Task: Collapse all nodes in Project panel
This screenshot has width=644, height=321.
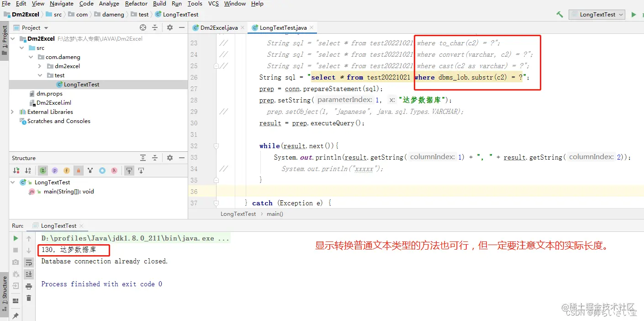Action: click(x=156, y=27)
